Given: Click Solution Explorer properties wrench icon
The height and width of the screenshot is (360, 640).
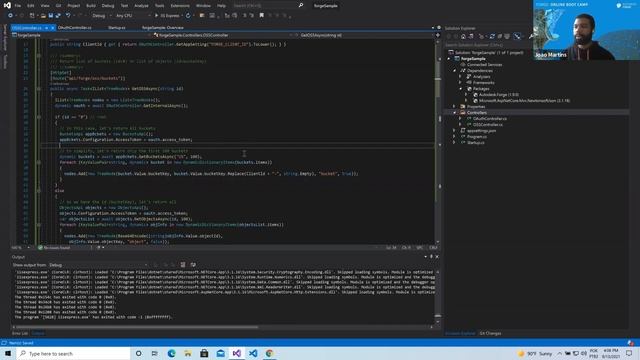Looking at the screenshot, I should pos(531,36).
